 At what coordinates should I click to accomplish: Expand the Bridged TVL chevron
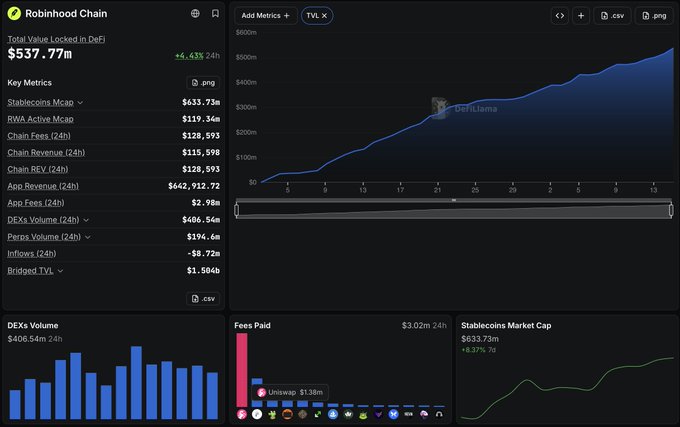coord(60,271)
